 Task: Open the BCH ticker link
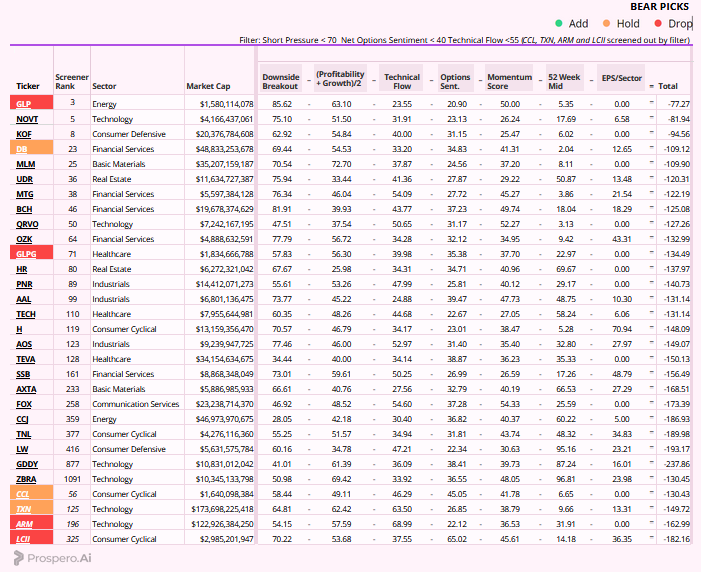[x=24, y=209]
